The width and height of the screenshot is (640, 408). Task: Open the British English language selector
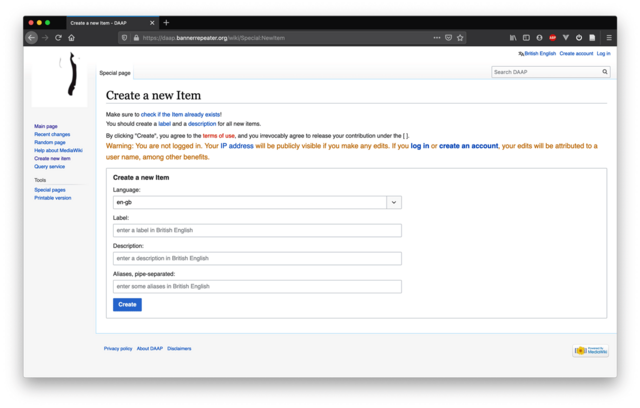pos(538,53)
